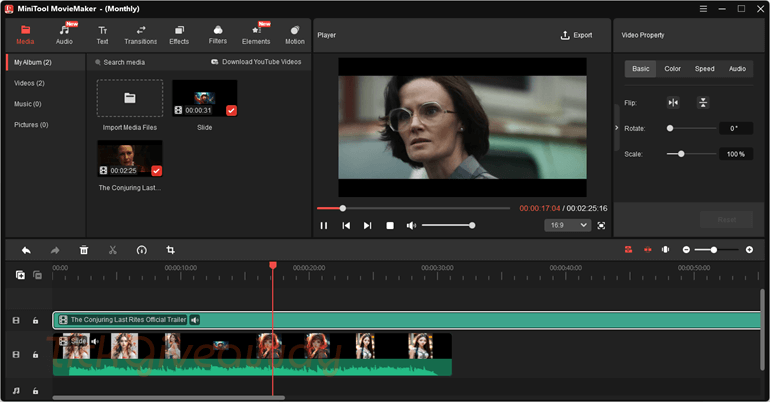
Task: Adjust the Scale slider
Action: coord(691,154)
